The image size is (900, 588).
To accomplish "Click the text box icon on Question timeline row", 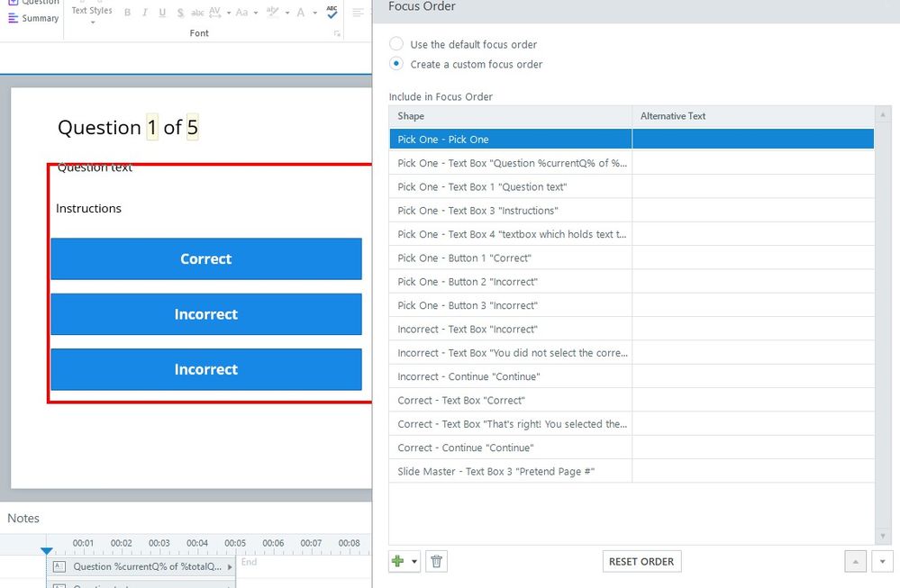I will pyautogui.click(x=59, y=566).
